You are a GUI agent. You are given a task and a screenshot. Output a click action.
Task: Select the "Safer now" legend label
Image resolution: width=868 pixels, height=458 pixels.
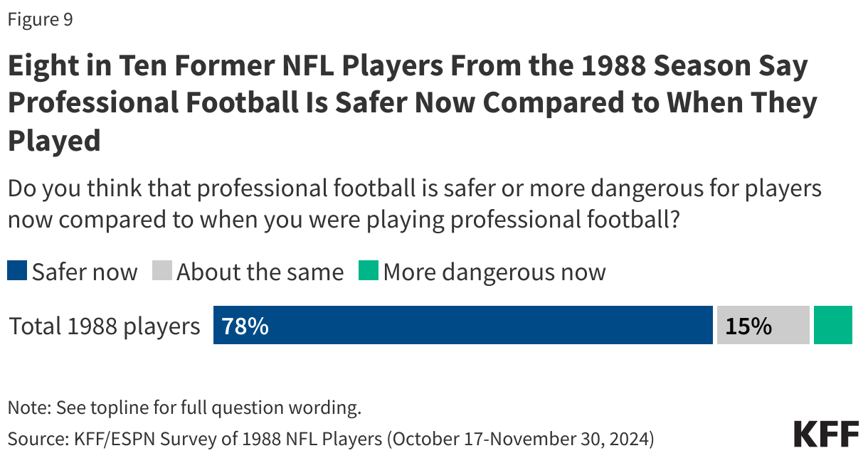coord(85,272)
